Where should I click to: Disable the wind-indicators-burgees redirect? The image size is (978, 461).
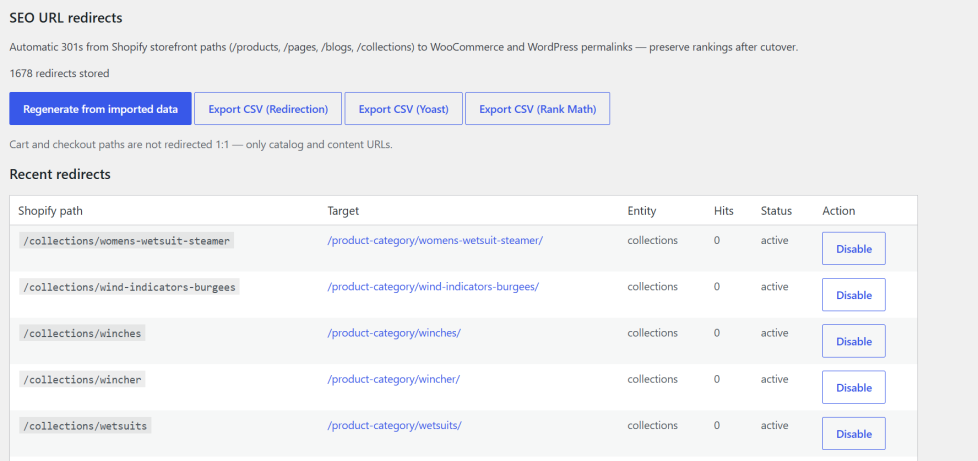click(854, 294)
